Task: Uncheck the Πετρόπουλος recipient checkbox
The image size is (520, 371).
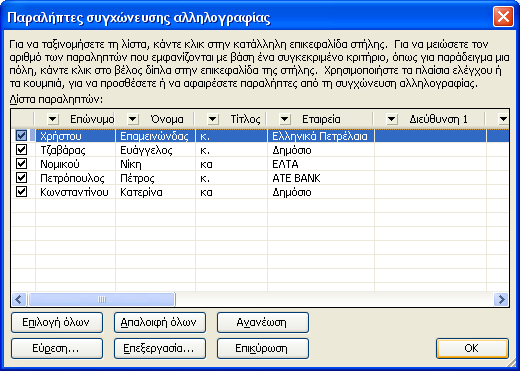Action: pos(22,178)
